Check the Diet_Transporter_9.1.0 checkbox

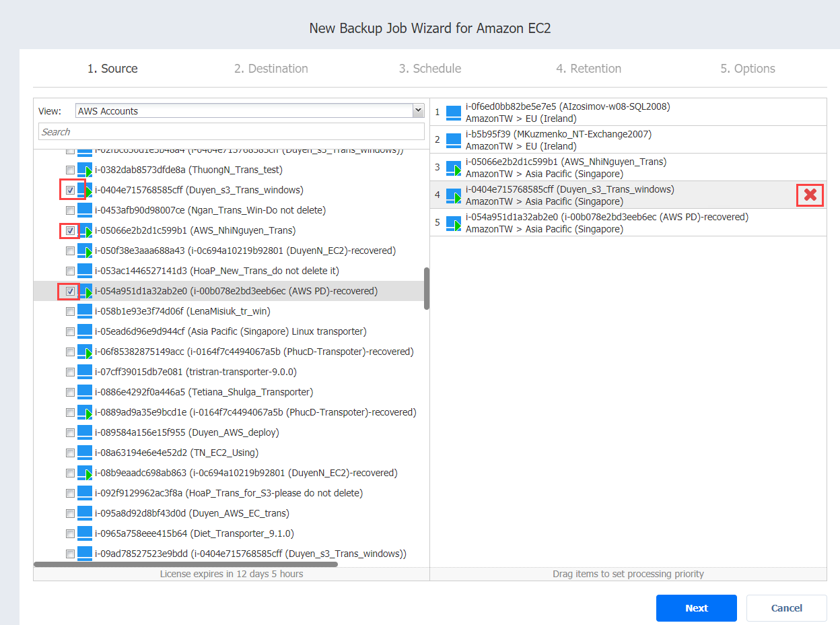tap(70, 533)
